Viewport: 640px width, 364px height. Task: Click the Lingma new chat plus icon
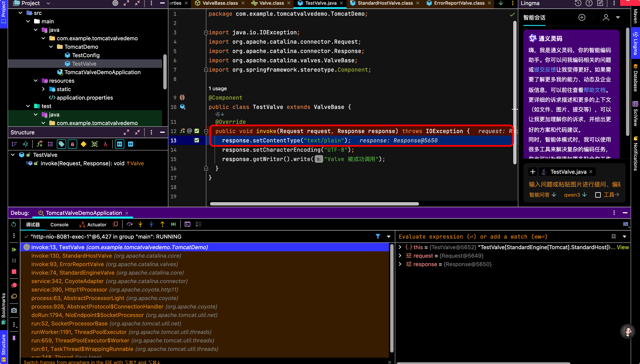[x=582, y=18]
